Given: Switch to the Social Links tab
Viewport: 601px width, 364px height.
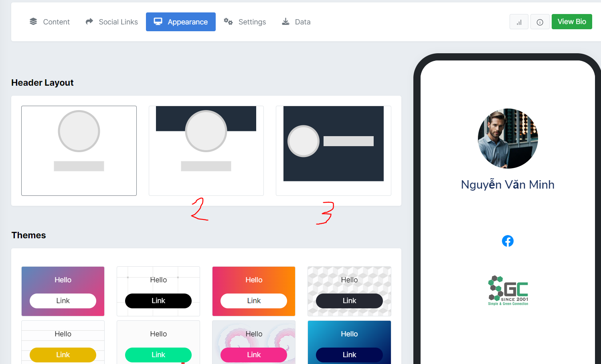Looking at the screenshot, I should (x=112, y=22).
